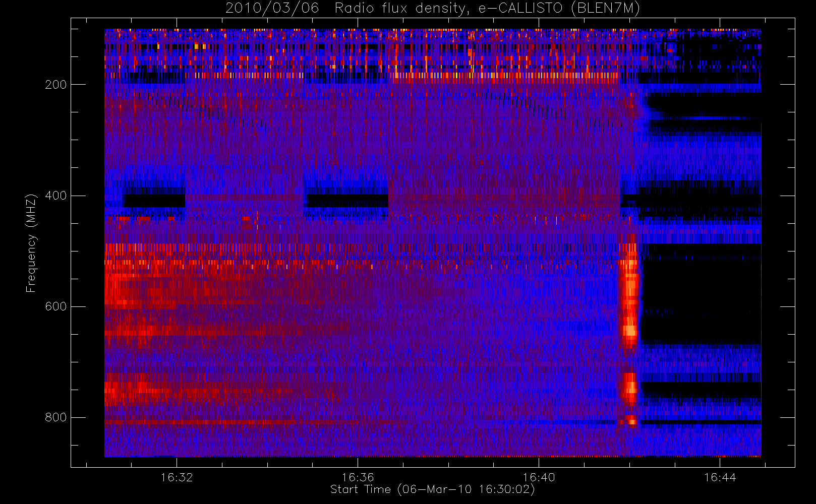Click the 16:44 time tick label
Screen dimensions: 816x504
[720, 477]
